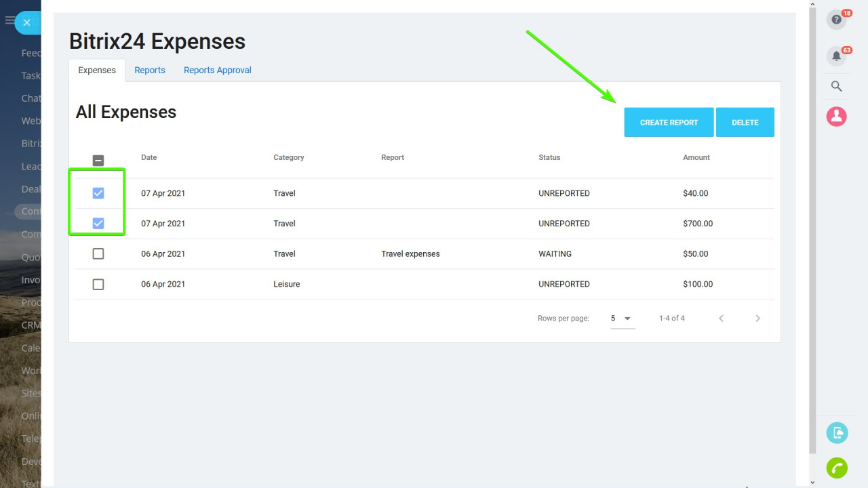The width and height of the screenshot is (868, 488).
Task: Go to the previous page arrow
Action: point(721,319)
